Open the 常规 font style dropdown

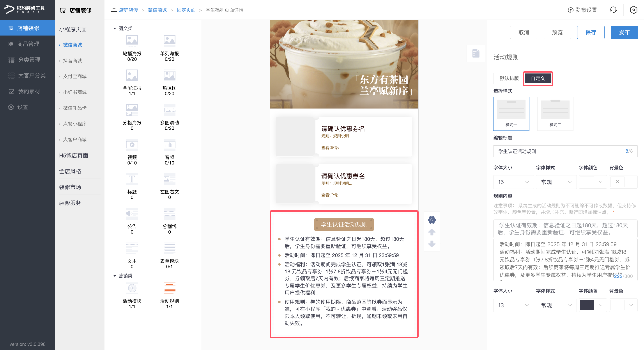click(x=556, y=182)
